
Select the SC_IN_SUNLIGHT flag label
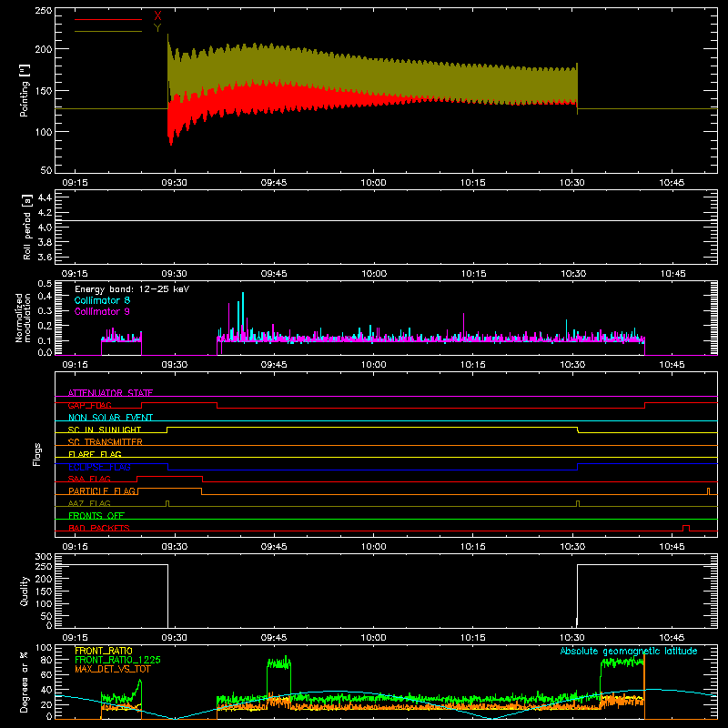(105, 430)
